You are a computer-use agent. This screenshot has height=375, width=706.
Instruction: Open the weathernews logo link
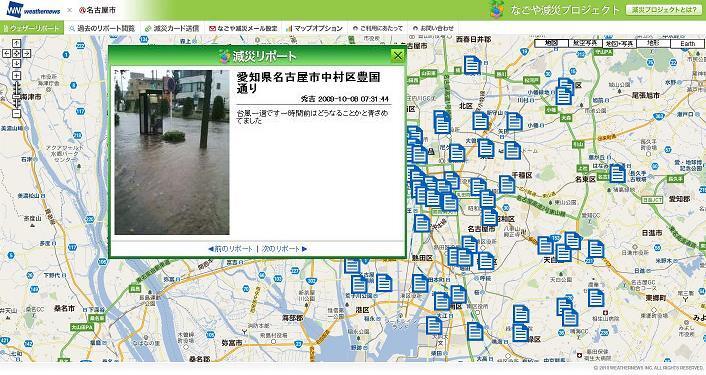click(34, 10)
